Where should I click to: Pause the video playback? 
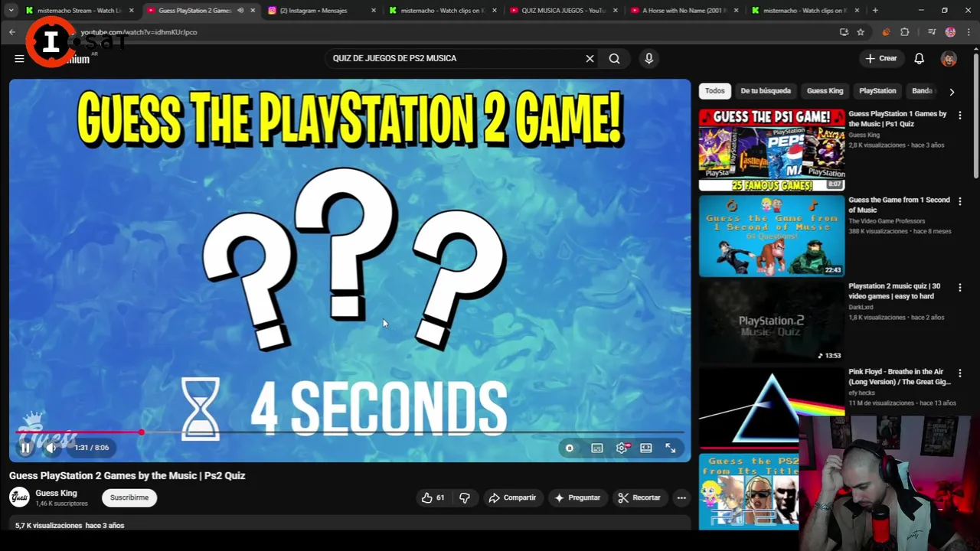(25, 448)
